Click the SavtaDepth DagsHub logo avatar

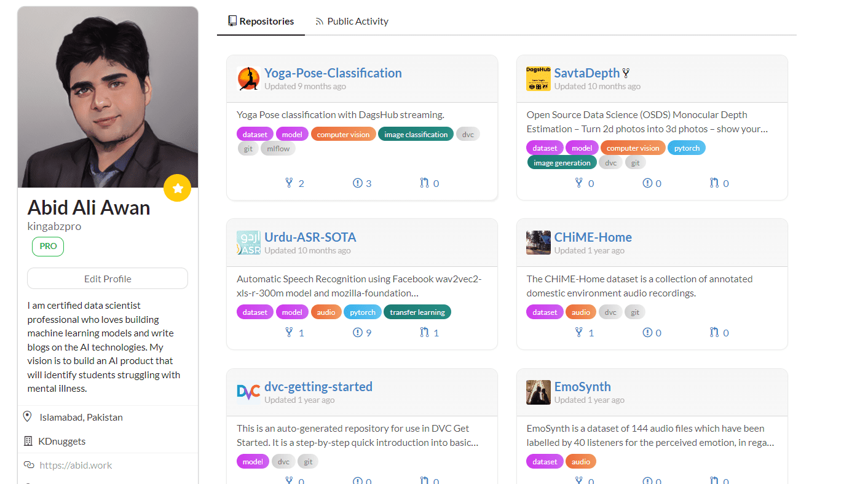[538, 79]
